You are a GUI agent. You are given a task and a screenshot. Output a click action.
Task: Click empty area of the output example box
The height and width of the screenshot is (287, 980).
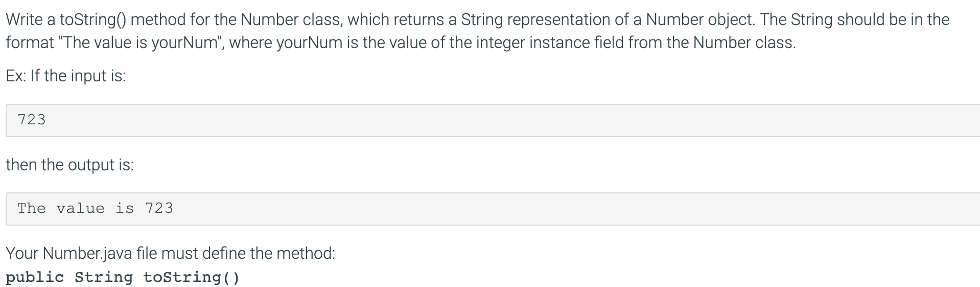[x=562, y=209]
